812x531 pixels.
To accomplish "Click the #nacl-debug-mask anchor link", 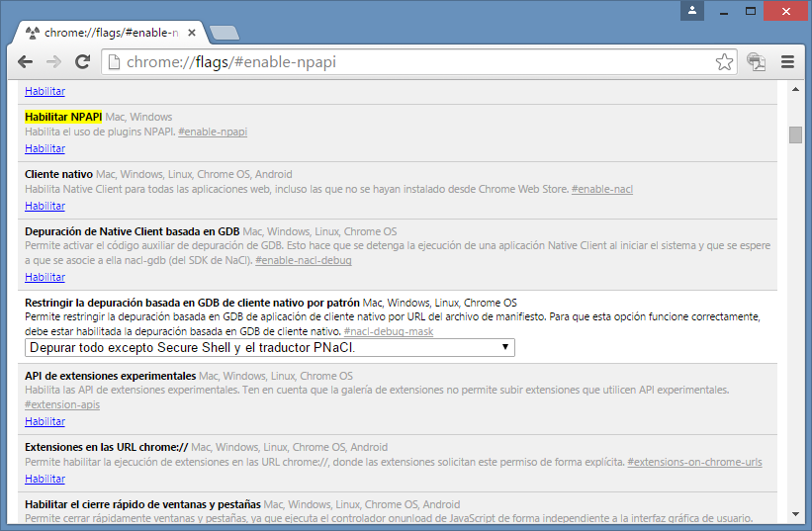I will point(388,331).
